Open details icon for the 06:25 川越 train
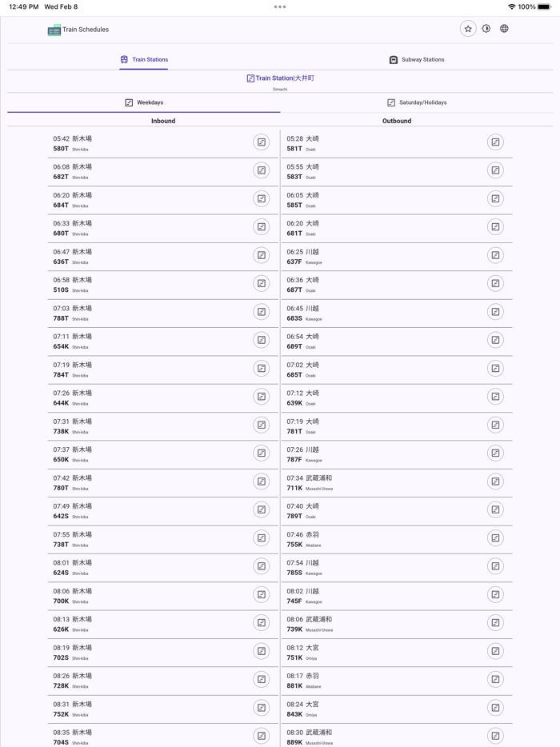This screenshot has height=747, width=560. (496, 255)
